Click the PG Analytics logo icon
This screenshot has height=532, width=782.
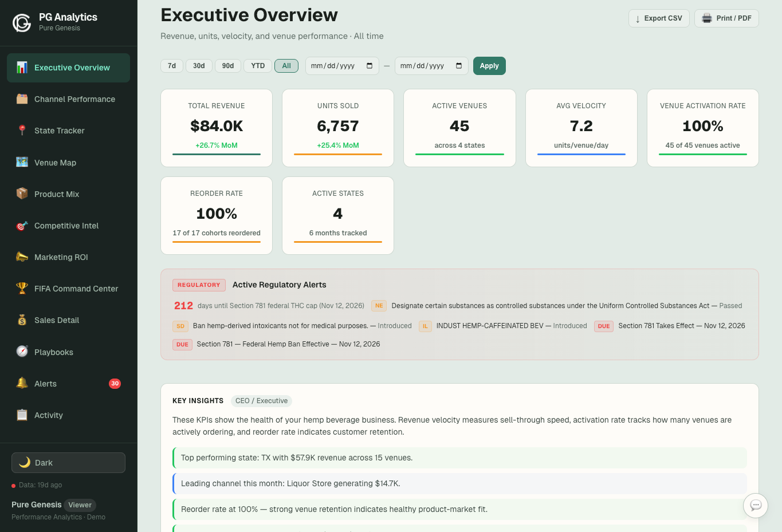coord(21,23)
